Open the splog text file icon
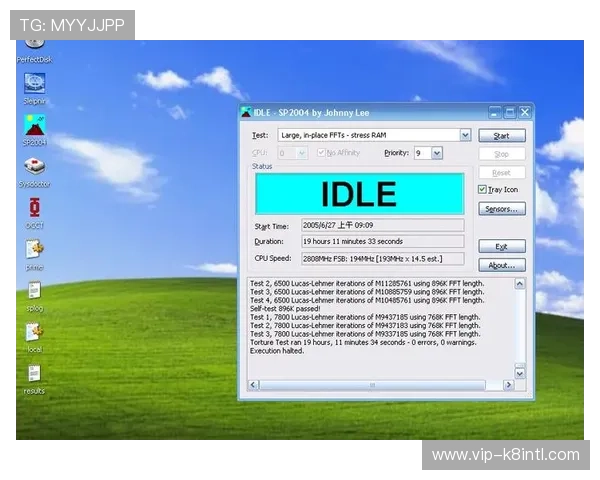 [x=34, y=291]
